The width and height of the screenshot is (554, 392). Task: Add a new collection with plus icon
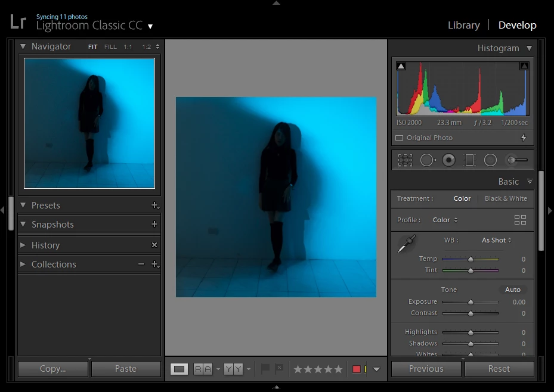(155, 265)
